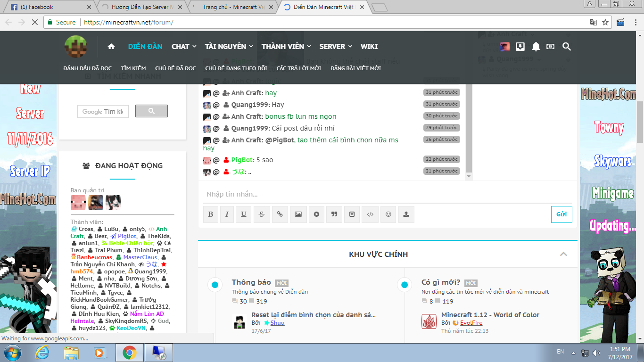The height and width of the screenshot is (362, 644).
Task: Insert a link in chat message
Action: [280, 214]
